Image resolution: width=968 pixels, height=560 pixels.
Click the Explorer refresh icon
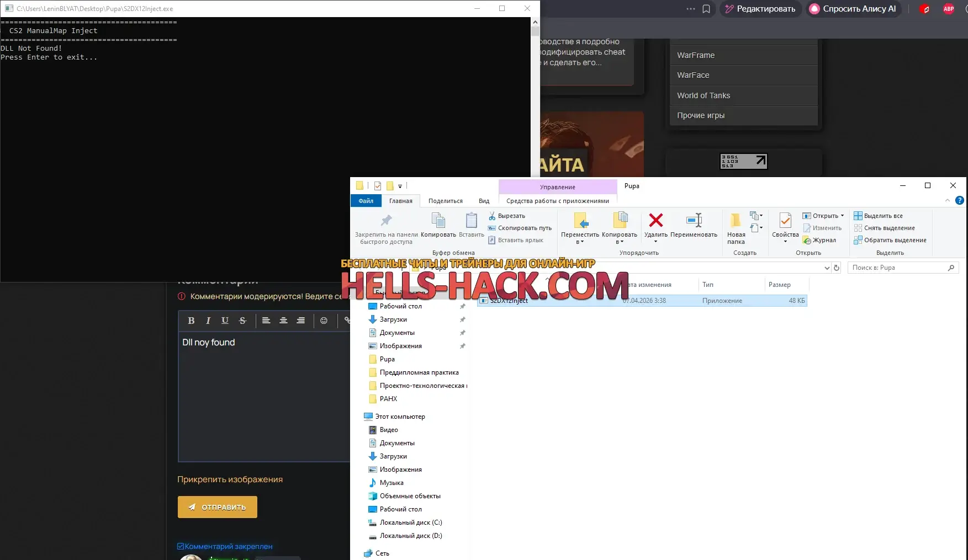point(837,268)
